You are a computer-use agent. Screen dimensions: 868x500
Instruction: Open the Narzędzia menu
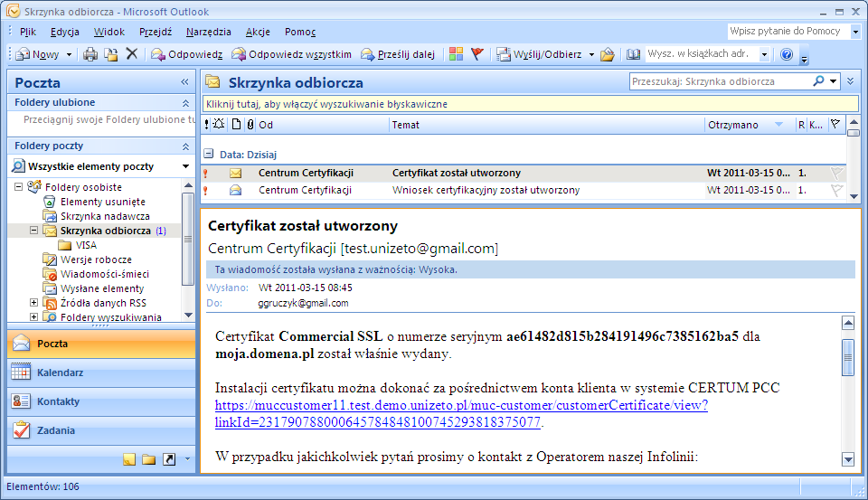[x=209, y=32]
